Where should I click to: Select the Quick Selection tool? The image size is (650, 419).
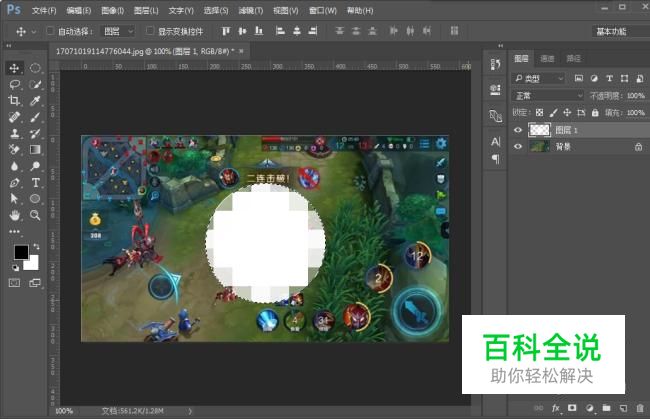[35, 85]
